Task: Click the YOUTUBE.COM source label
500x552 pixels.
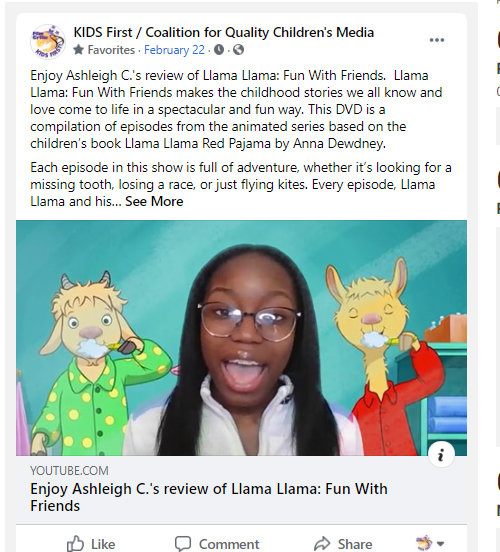Action: pos(69,471)
